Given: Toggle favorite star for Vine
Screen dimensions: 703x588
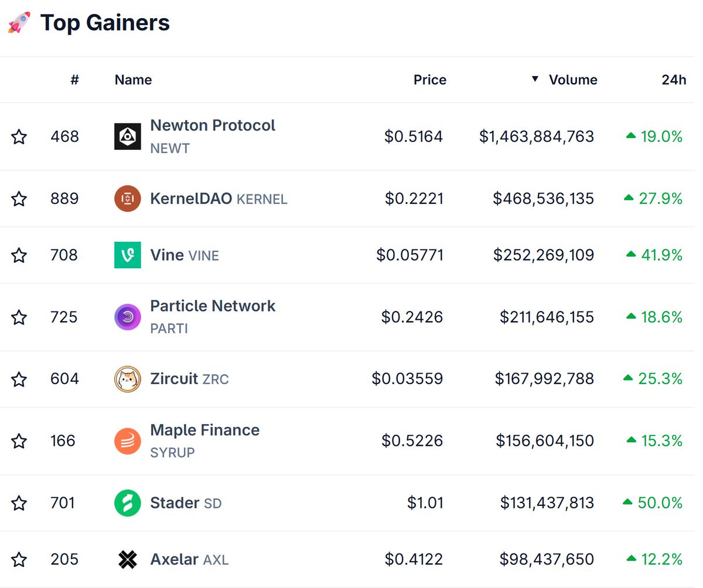Looking at the screenshot, I should coord(19,255).
